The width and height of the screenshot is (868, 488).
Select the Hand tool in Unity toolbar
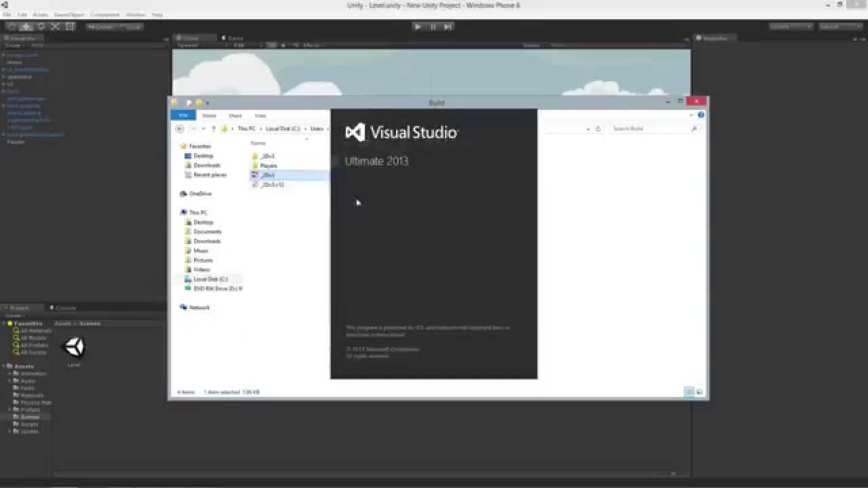[x=12, y=26]
